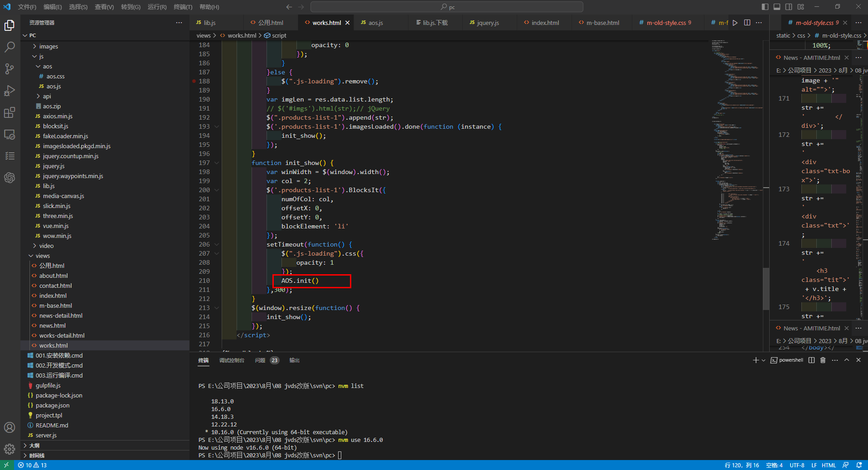
Task: Switch to 调试控制台 debug console tab
Action: [x=232, y=360]
